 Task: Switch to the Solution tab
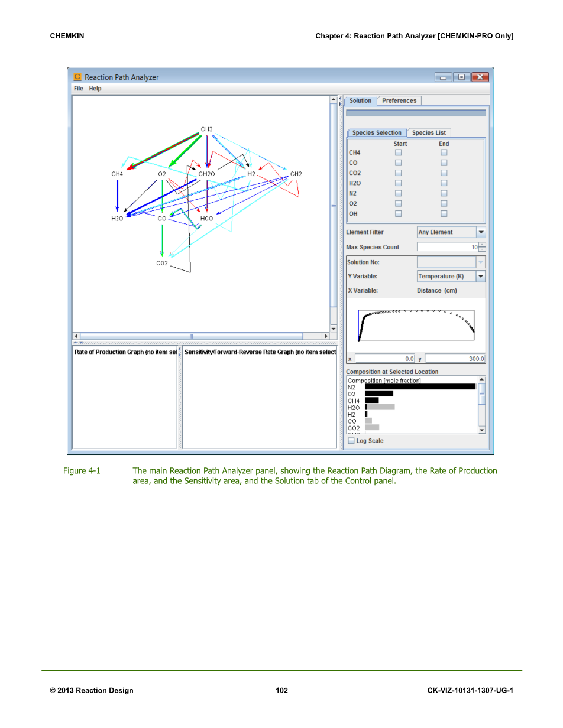[360, 100]
